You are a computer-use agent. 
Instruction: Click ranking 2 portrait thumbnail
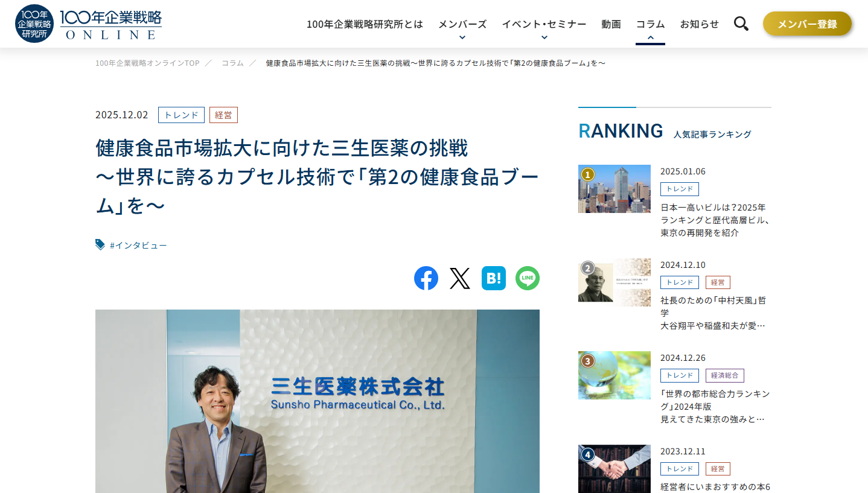pos(614,282)
